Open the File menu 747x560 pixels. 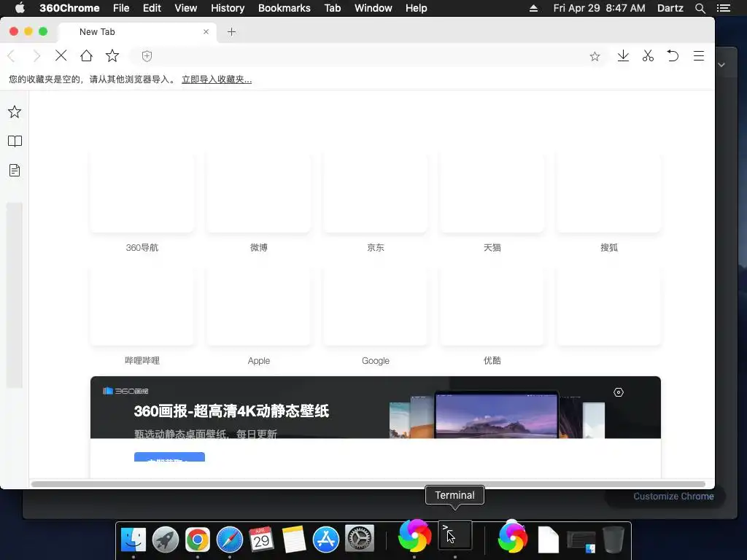point(121,8)
